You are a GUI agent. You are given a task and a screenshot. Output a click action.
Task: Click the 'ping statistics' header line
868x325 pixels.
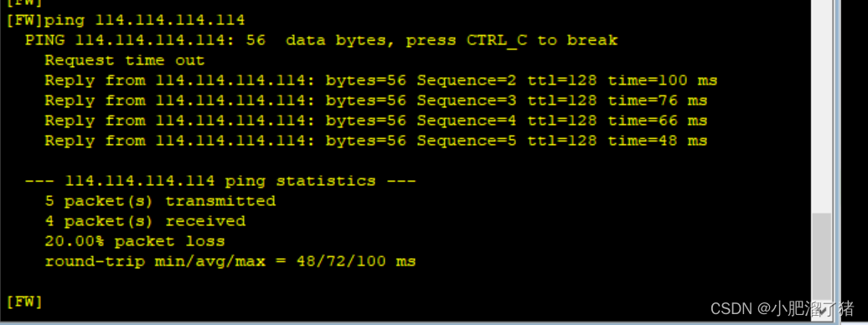pyautogui.click(x=220, y=181)
